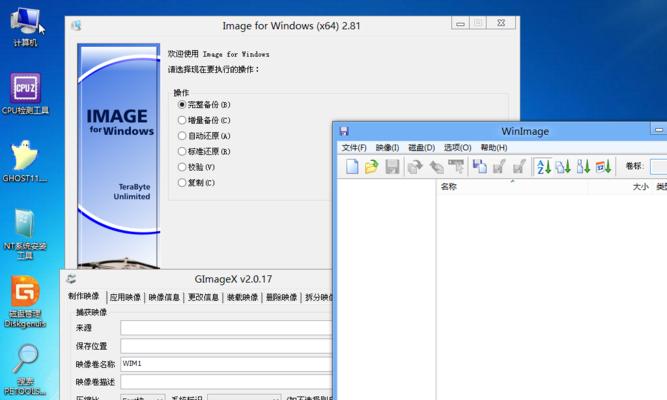Click the 映像卷名称 field containing WIM1
This screenshot has width=667, height=400.
(x=226, y=364)
